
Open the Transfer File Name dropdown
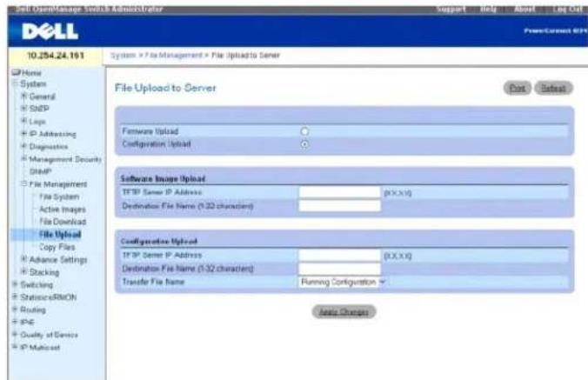pos(342,282)
